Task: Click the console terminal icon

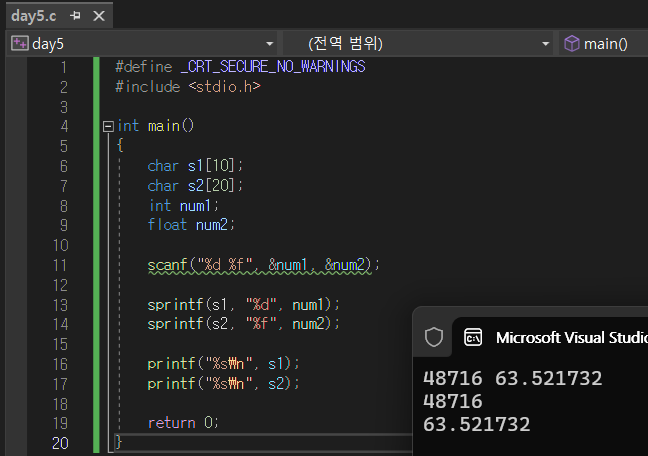Action: click(x=473, y=337)
